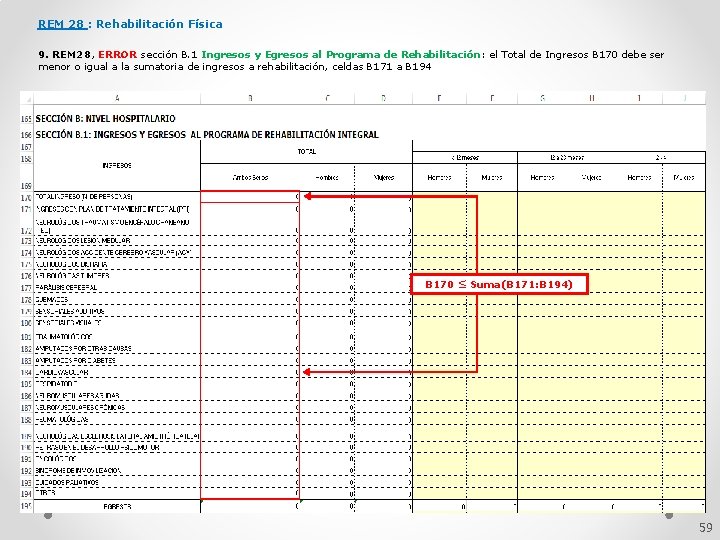720x540 pixels.
Task: Select the 'NEUROMUSCULARES CRÓNICAS' row label
Action: click(x=80, y=408)
